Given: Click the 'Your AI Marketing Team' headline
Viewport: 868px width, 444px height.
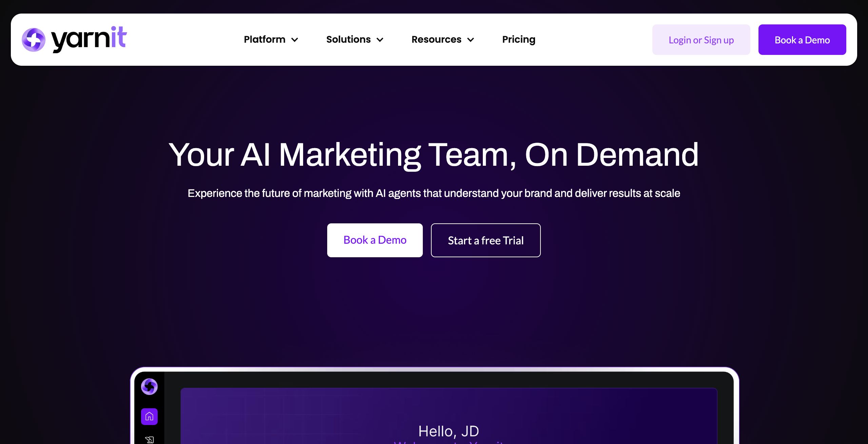Looking at the screenshot, I should pyautogui.click(x=434, y=155).
